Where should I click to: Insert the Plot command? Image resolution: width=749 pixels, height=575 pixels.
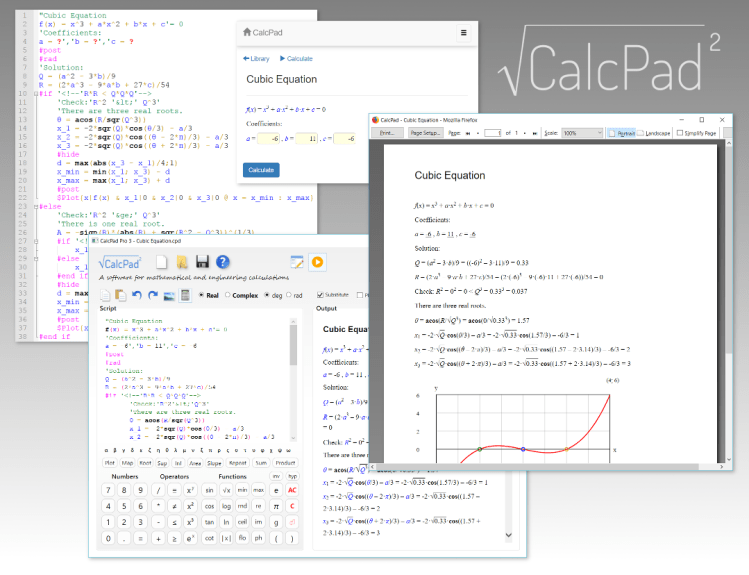click(110, 463)
